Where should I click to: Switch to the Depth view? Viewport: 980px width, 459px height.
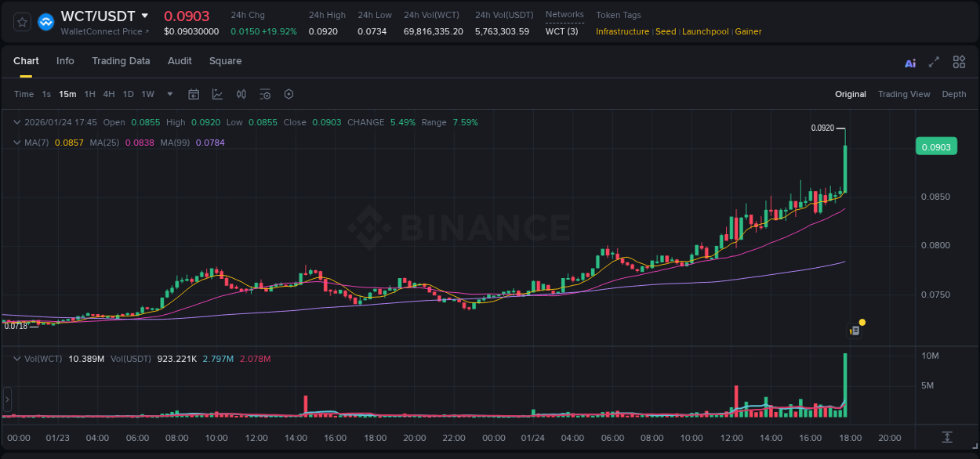[954, 94]
